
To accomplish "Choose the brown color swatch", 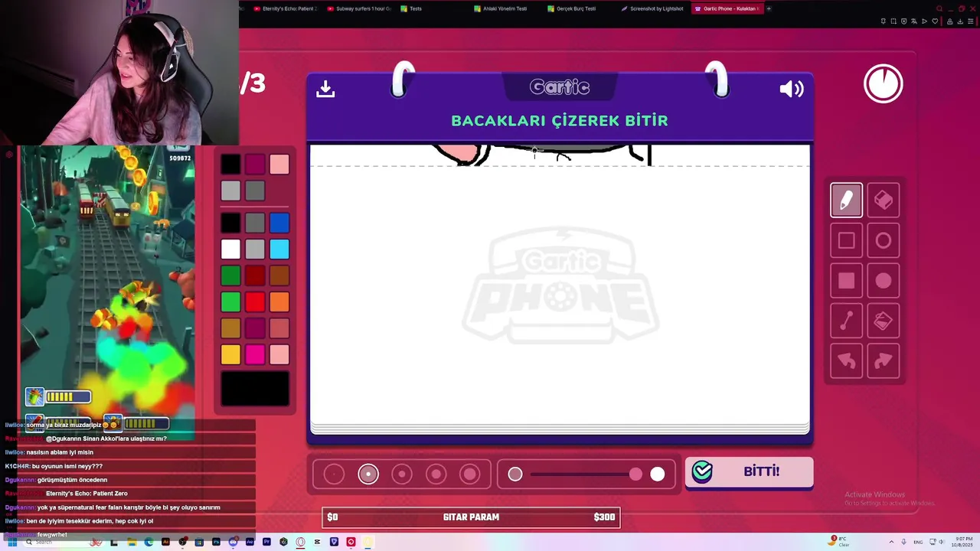I will tap(279, 275).
